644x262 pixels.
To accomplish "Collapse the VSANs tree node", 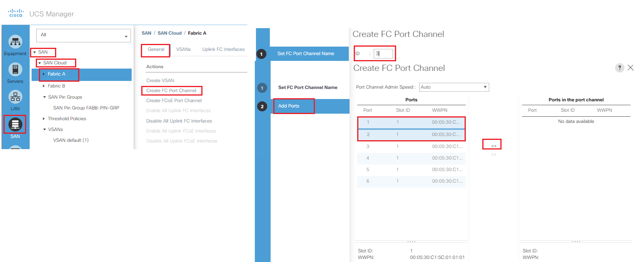I will (x=44, y=129).
